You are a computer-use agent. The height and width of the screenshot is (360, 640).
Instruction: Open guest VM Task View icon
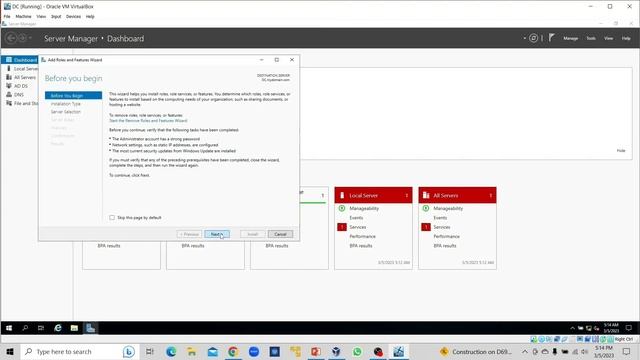[x=41, y=328]
